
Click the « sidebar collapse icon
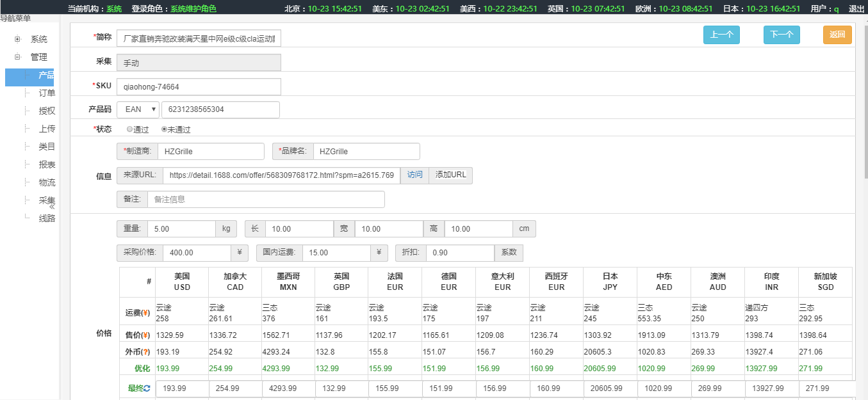pos(52,206)
